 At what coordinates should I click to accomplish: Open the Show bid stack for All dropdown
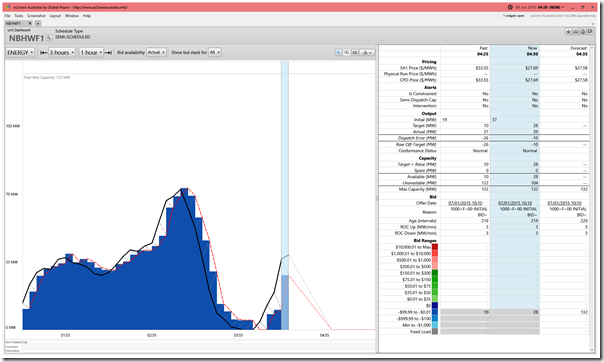(215, 52)
